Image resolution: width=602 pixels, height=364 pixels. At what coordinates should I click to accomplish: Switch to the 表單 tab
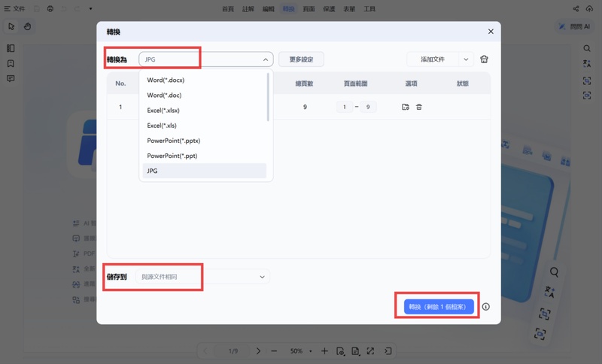349,9
